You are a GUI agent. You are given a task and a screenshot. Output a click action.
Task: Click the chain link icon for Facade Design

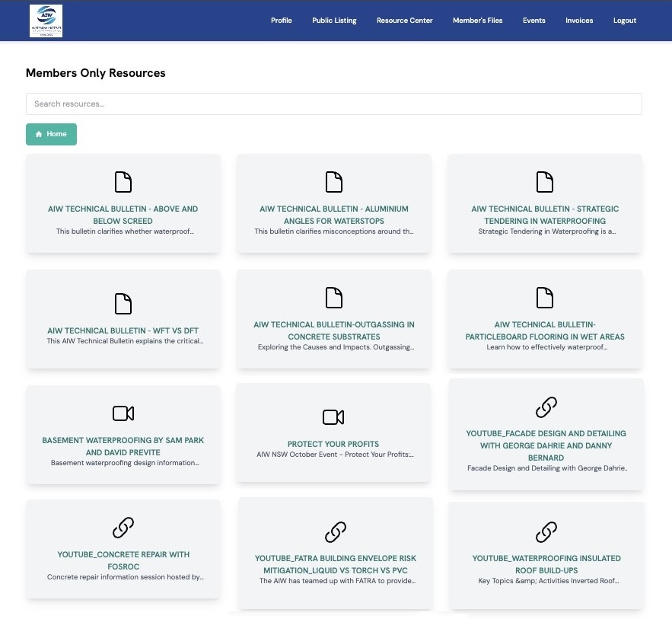click(546, 407)
